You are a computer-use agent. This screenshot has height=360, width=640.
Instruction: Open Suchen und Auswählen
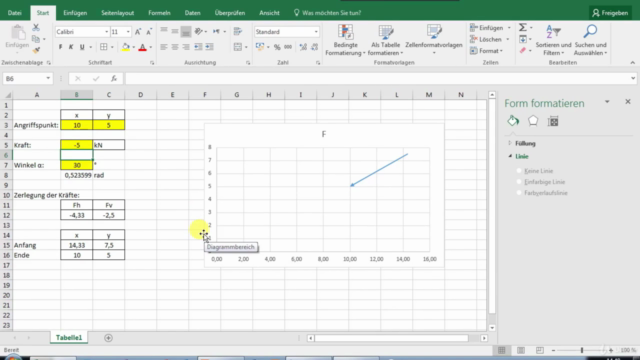tap(590, 40)
